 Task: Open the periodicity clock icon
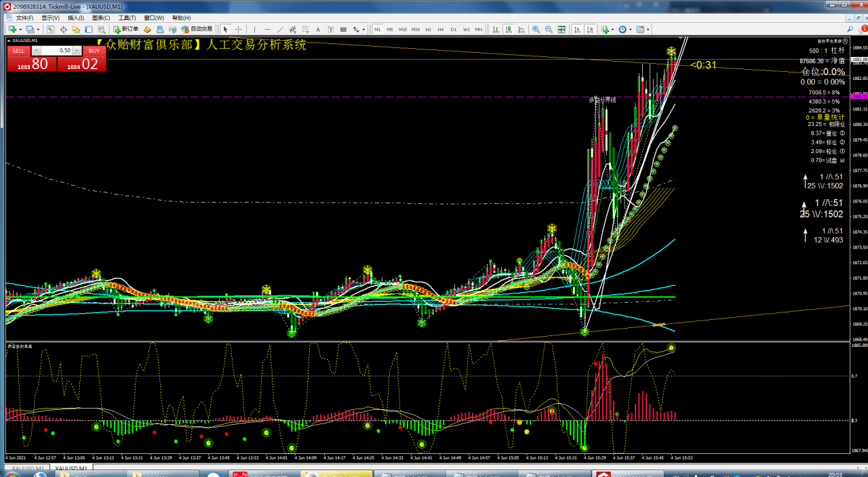623,29
